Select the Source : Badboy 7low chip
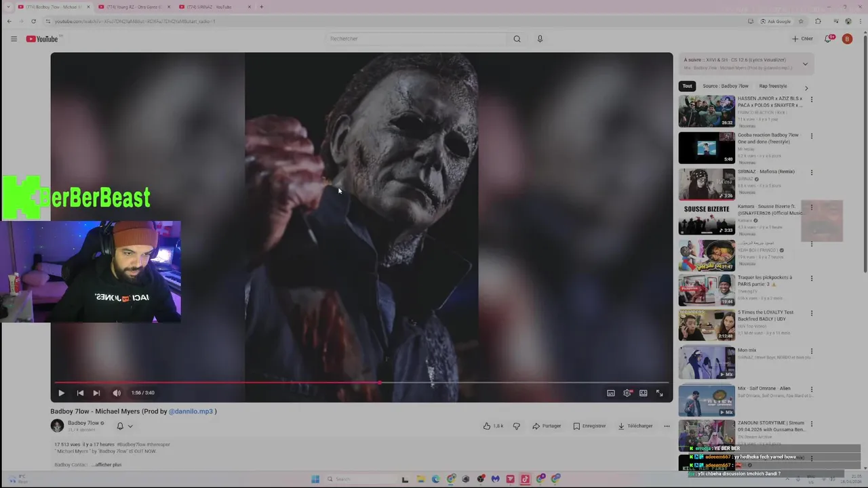 pos(725,86)
